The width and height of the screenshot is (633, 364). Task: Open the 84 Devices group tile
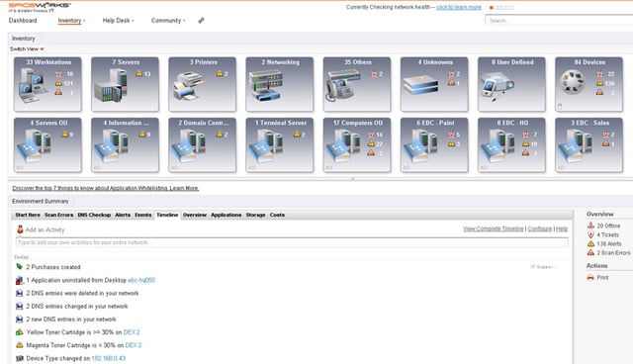[x=589, y=84]
